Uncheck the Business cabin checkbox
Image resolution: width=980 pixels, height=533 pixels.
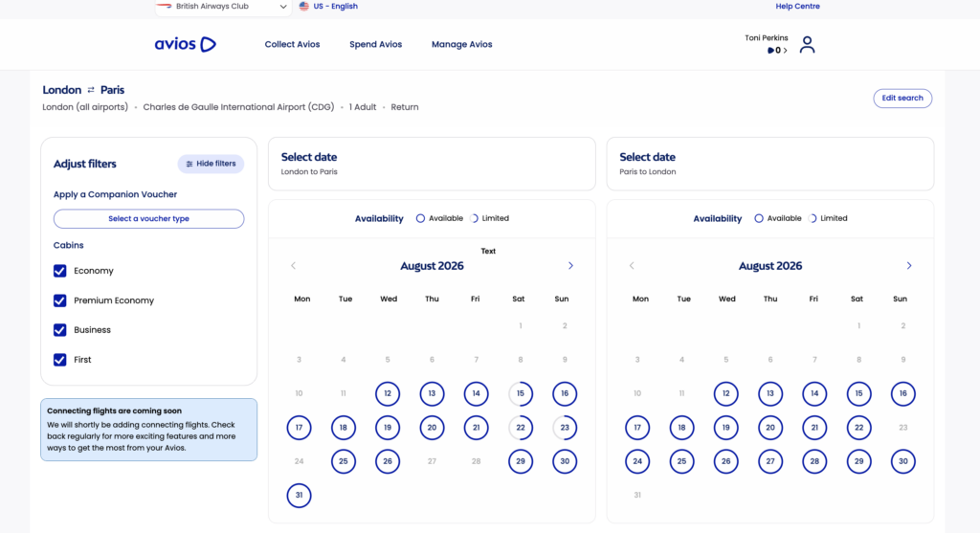coord(60,330)
